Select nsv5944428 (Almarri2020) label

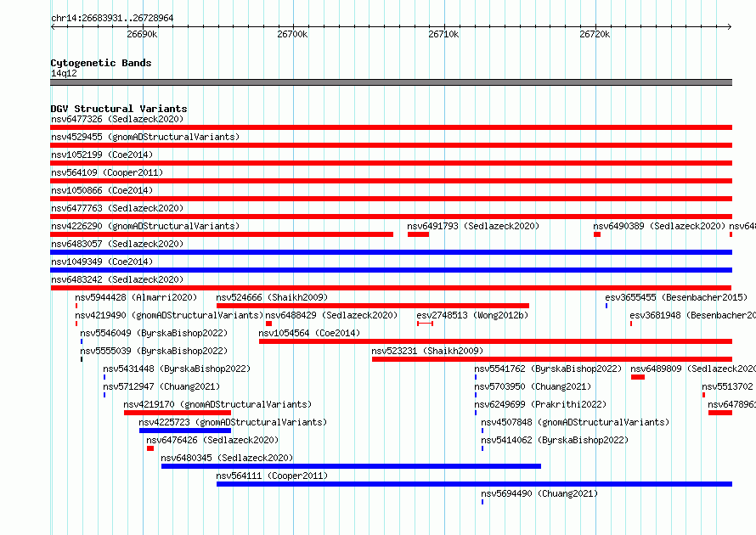[136, 297]
